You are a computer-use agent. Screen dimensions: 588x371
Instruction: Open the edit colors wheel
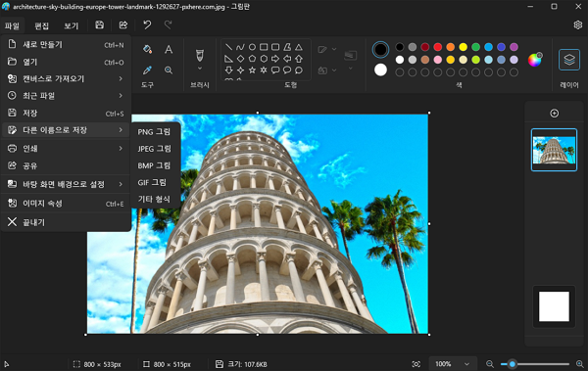click(x=535, y=60)
